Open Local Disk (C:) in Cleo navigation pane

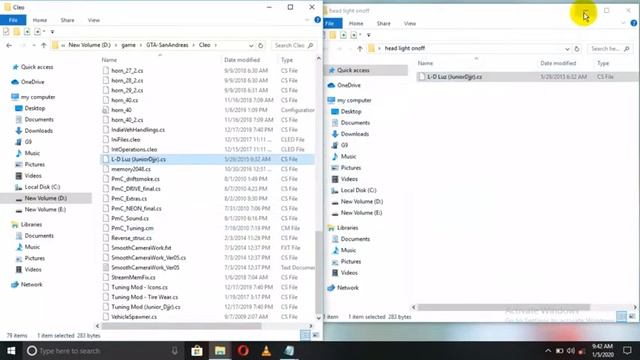42,187
